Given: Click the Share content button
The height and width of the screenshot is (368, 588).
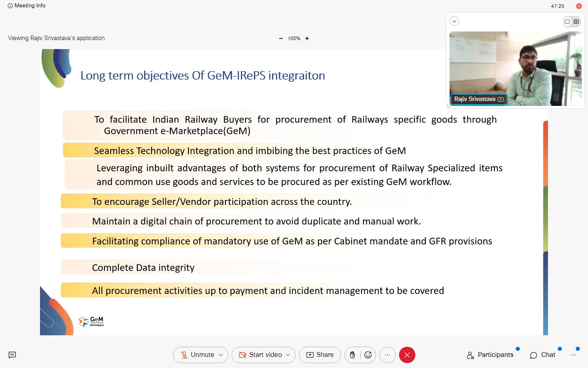Looking at the screenshot, I should pos(320,355).
